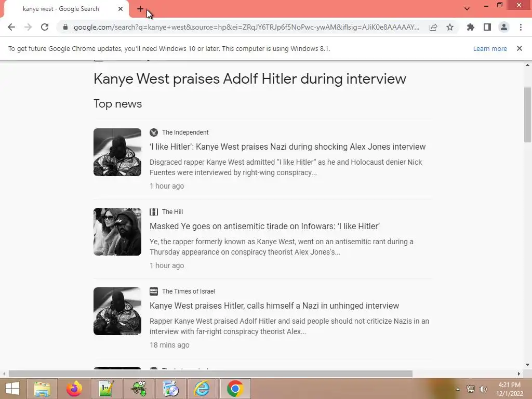The width and height of the screenshot is (532, 399).
Task: Open the Times of Israel Kanye headline
Action: [274, 305]
